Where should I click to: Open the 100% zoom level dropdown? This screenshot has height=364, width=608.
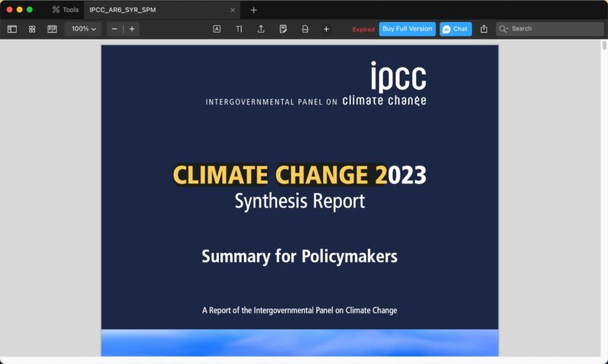(x=82, y=29)
